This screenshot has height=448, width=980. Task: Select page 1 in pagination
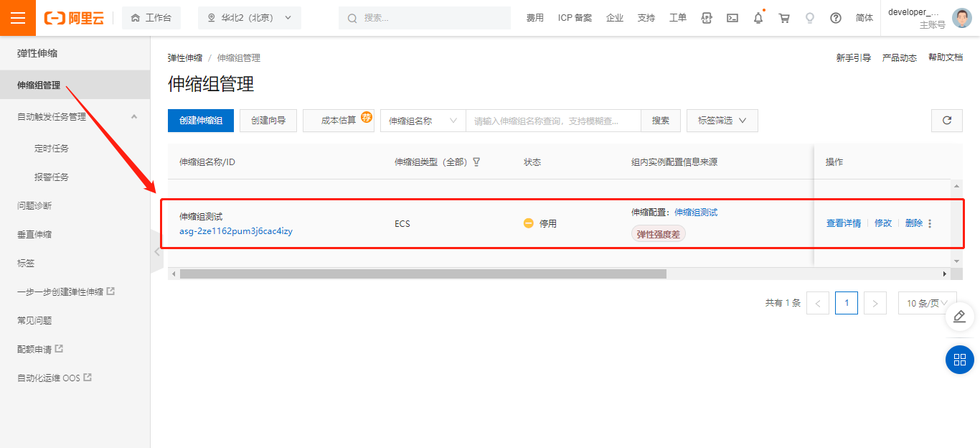[847, 303]
